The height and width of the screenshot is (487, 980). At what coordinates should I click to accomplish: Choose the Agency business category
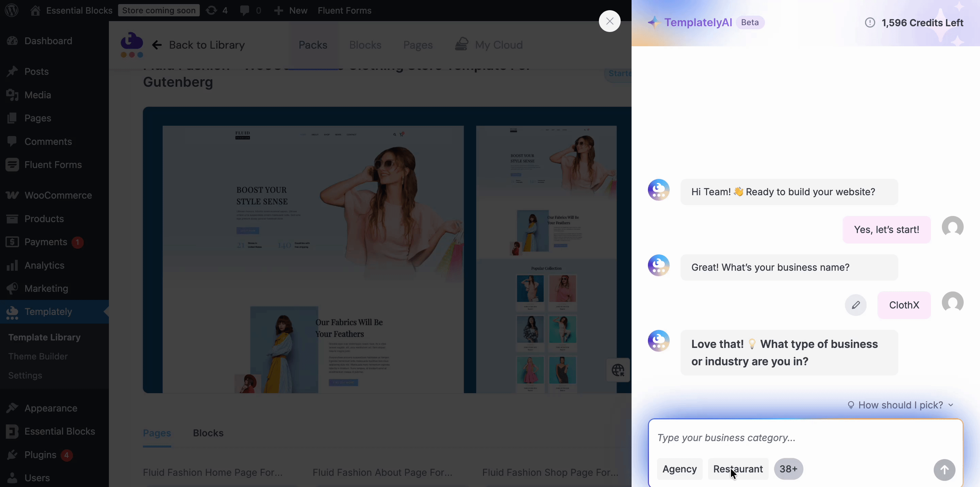pos(680,469)
